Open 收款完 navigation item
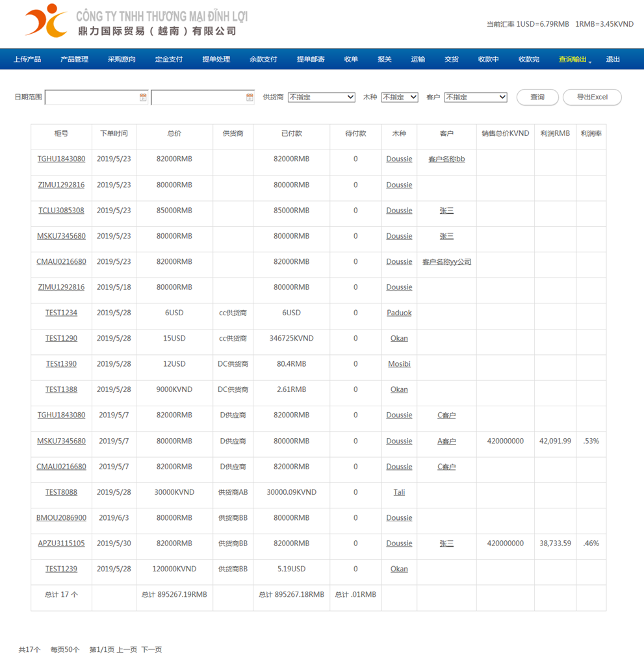Image resolution: width=644 pixels, height=665 pixels. tap(529, 59)
